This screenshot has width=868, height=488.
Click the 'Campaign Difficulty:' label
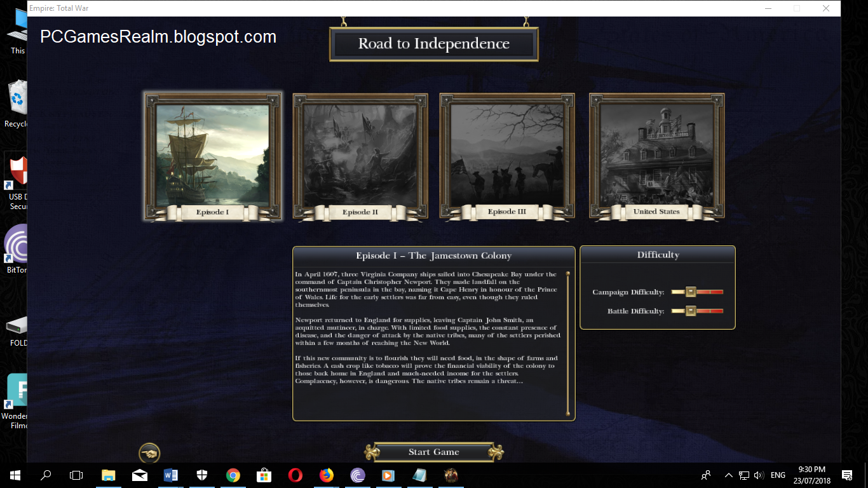[628, 292]
